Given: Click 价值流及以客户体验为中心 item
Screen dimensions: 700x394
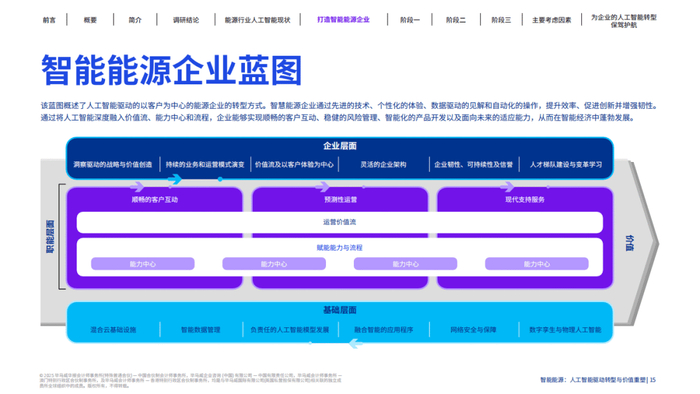Looking at the screenshot, I should click(x=294, y=165).
